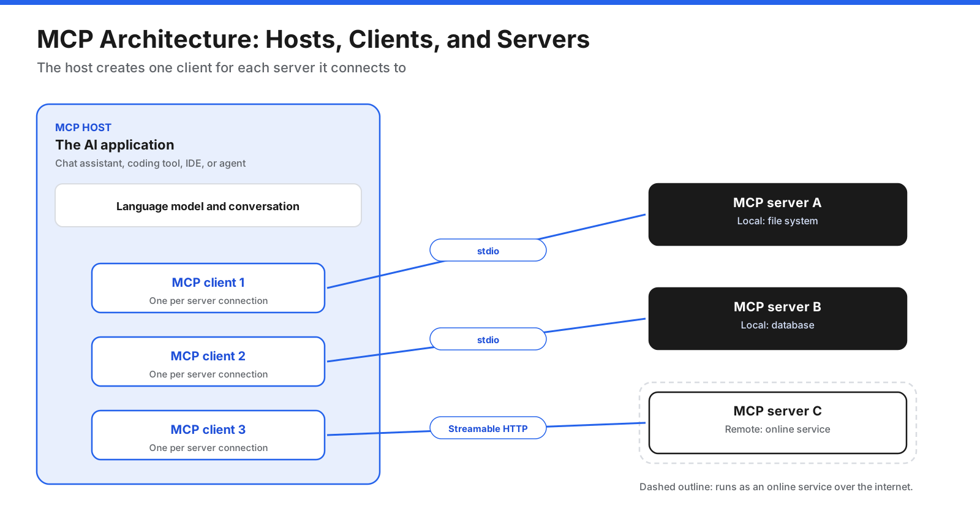Select 'One per server connection' under MCP client 3
Image resolution: width=980 pixels, height=527 pixels.
click(x=208, y=448)
